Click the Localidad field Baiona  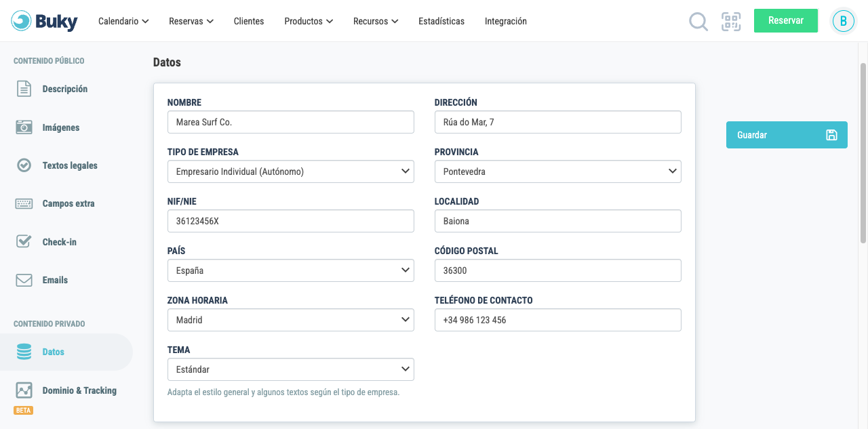tap(558, 221)
